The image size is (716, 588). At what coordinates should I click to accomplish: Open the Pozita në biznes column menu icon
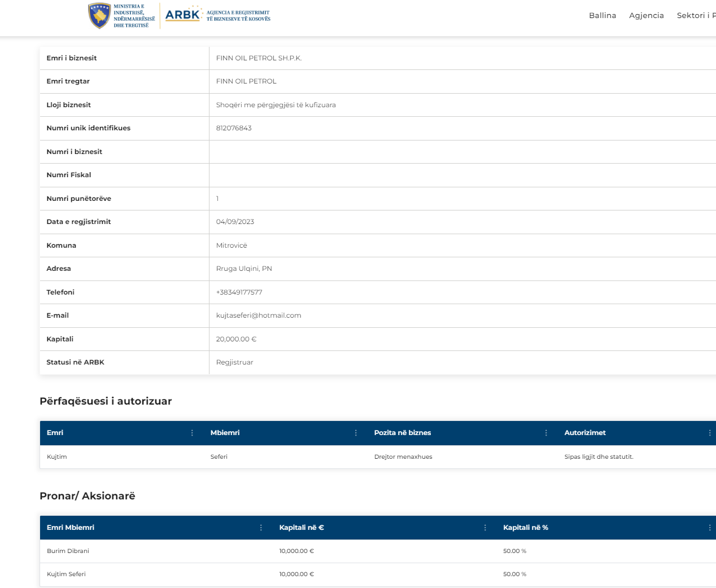point(546,433)
